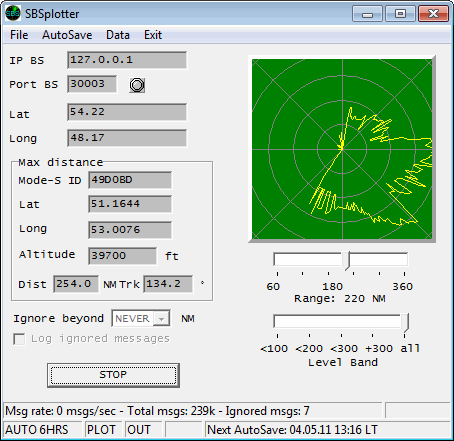
Task: Click the Level Band slider thumb
Action: click(x=405, y=322)
